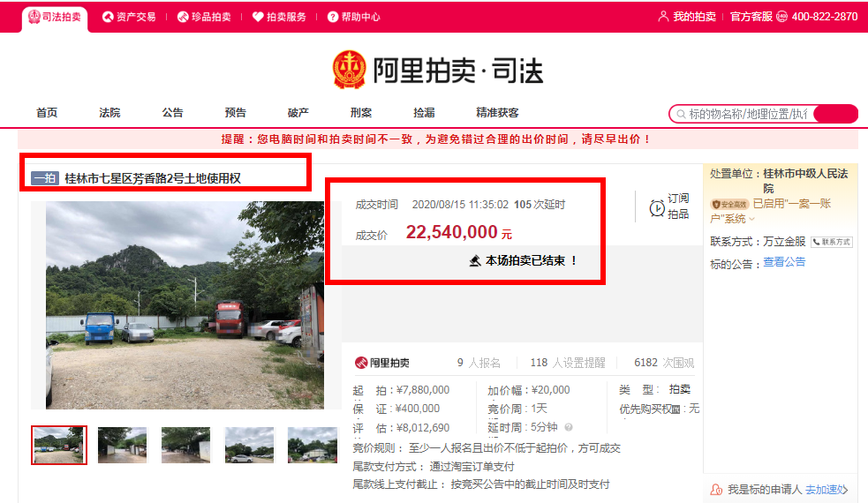868x503 pixels.
Task: Open the 捡漏 navigation item
Action: pyautogui.click(x=424, y=113)
